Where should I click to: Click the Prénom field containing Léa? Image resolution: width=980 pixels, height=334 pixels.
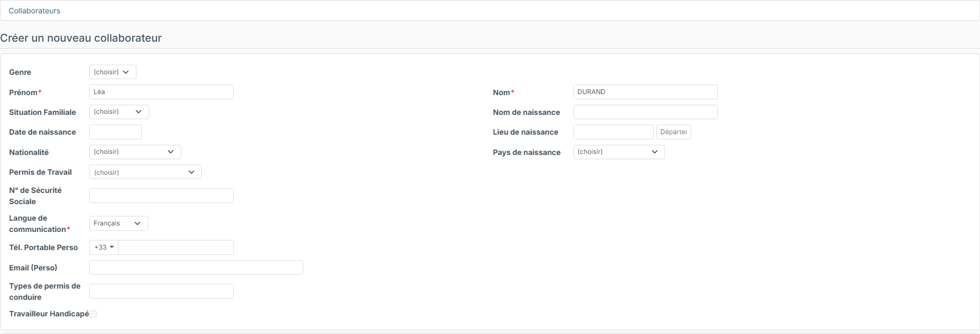tap(162, 92)
